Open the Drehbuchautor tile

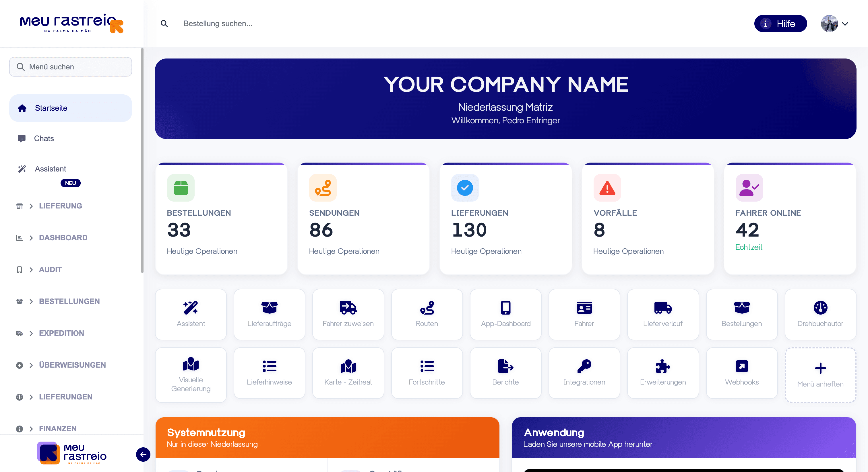[x=820, y=315]
